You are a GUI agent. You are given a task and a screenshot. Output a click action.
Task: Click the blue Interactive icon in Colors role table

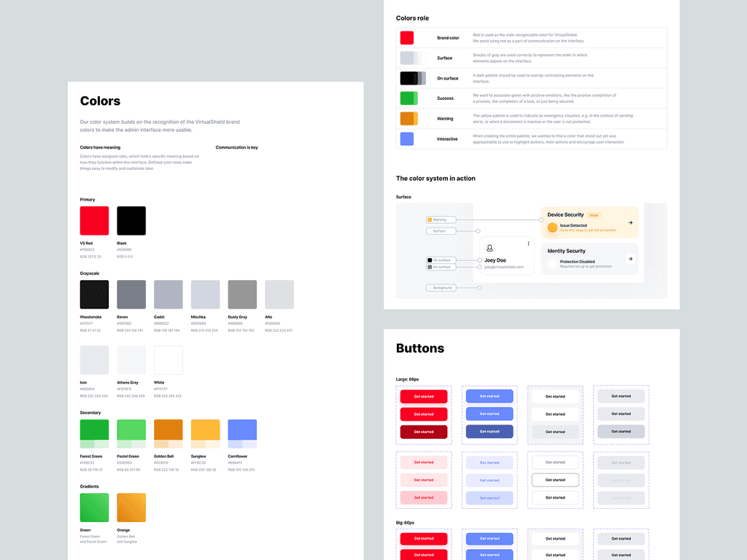click(406, 139)
